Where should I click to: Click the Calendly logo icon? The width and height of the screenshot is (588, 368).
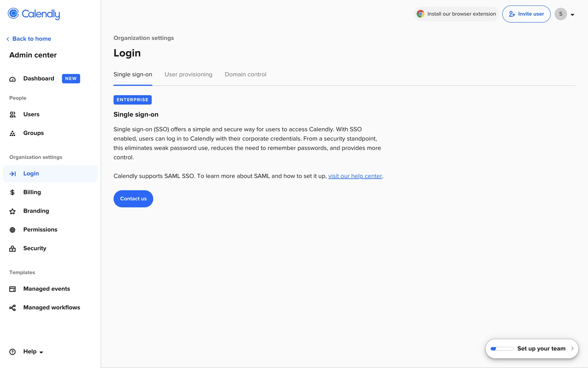[x=13, y=13]
